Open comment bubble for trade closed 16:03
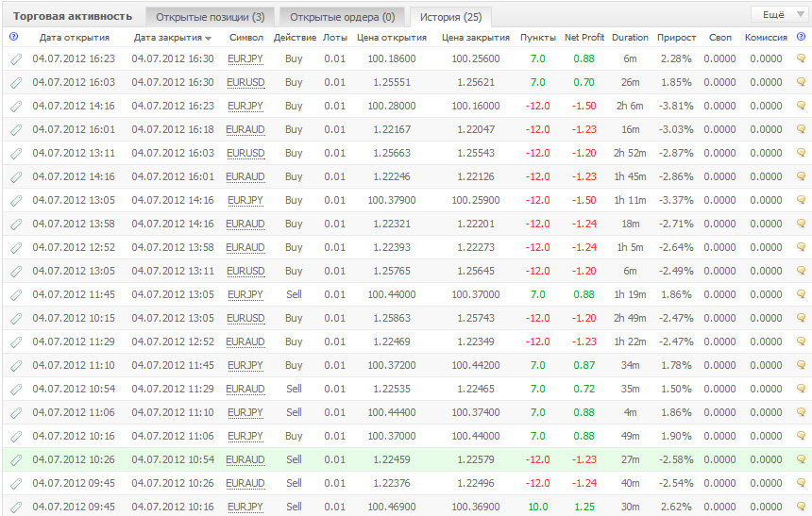The height and width of the screenshot is (516, 812). (801, 153)
